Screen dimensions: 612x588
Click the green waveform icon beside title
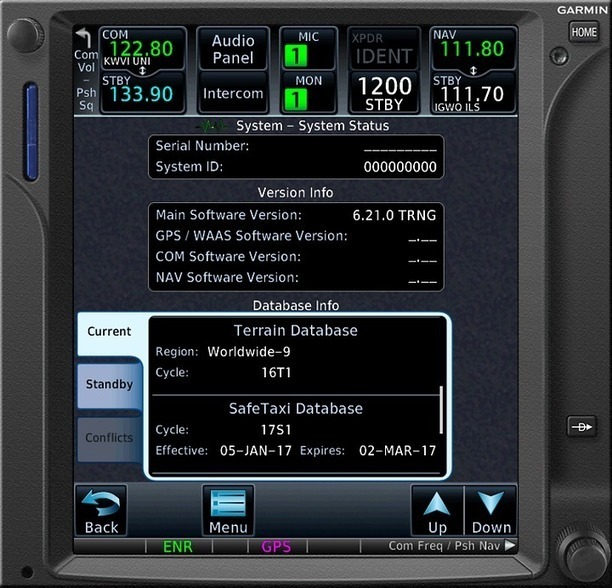(212, 126)
